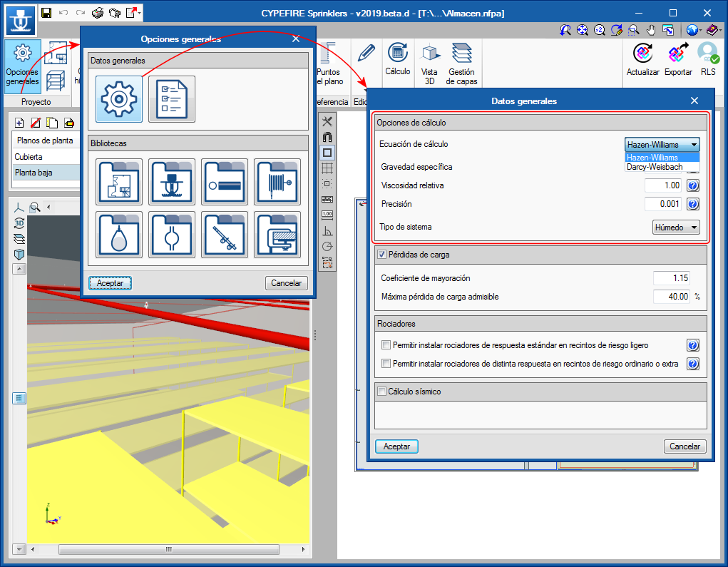
Task: Click the undo arrow in title toolbar
Action: (63, 13)
